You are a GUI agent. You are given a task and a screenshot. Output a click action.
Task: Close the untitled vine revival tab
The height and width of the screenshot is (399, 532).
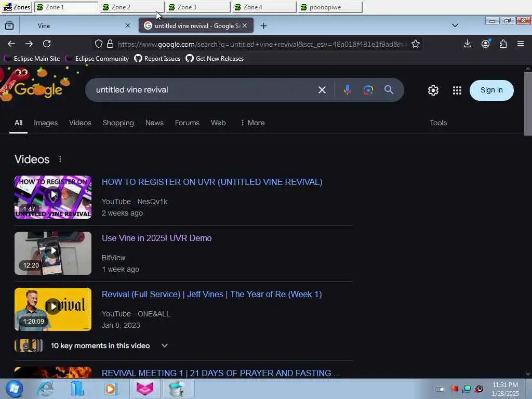245,25
